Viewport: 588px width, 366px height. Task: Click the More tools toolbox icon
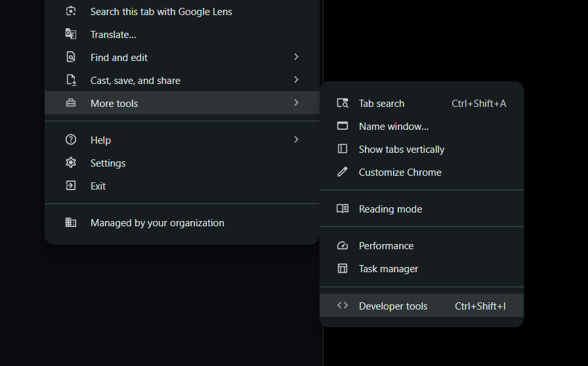point(71,103)
